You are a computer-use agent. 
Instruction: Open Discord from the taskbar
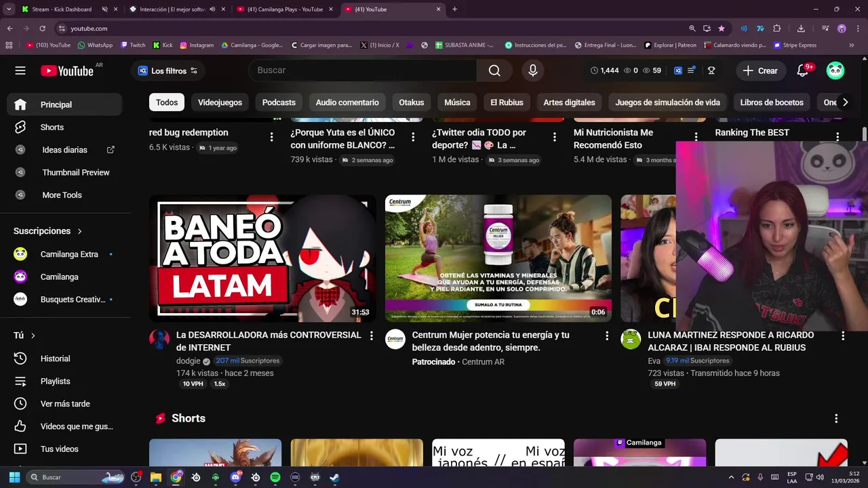point(235,477)
